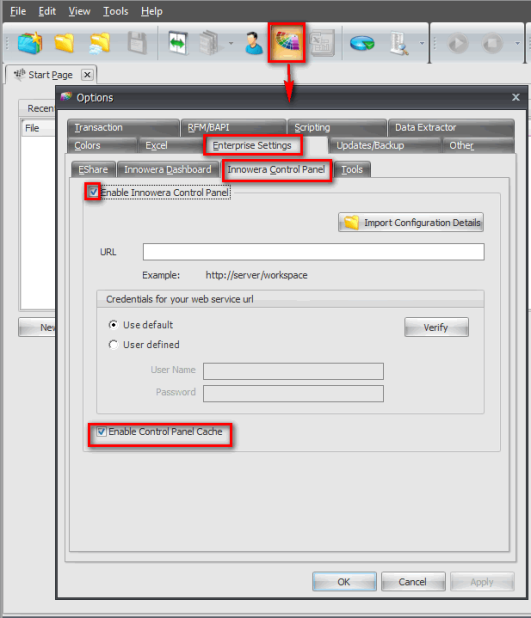Open file using yellow folder icon
The height and width of the screenshot is (618, 531).
[x=65, y=43]
